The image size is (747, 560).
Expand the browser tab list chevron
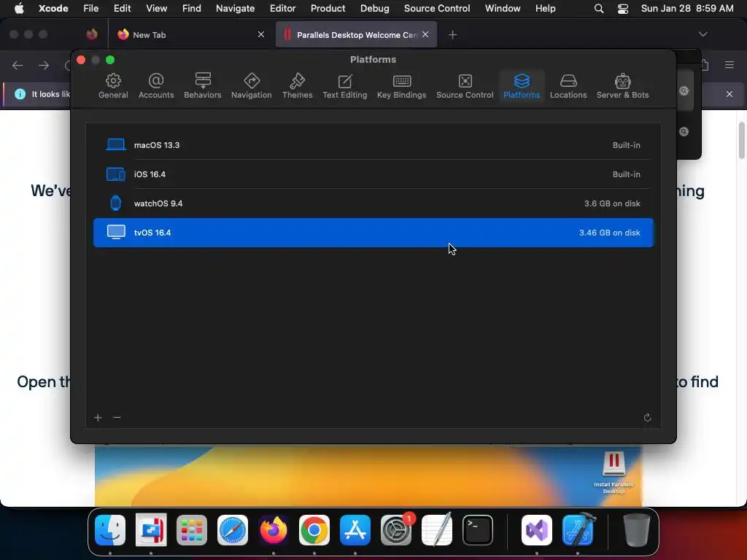pos(703,34)
